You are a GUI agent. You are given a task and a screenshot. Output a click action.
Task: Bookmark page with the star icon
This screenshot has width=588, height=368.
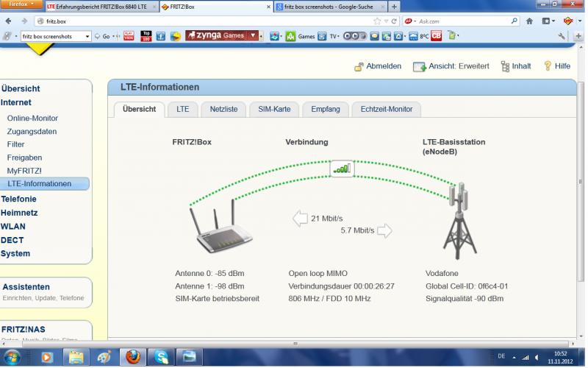click(x=377, y=21)
